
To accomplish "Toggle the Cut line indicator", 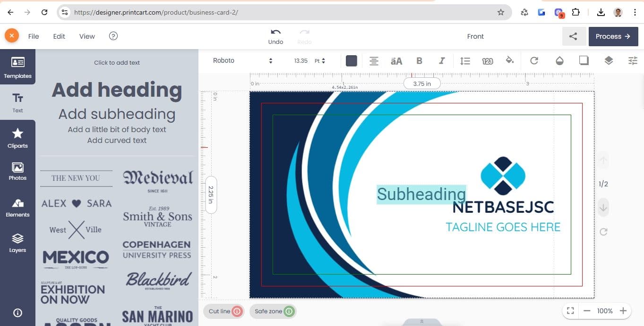I will click(224, 311).
